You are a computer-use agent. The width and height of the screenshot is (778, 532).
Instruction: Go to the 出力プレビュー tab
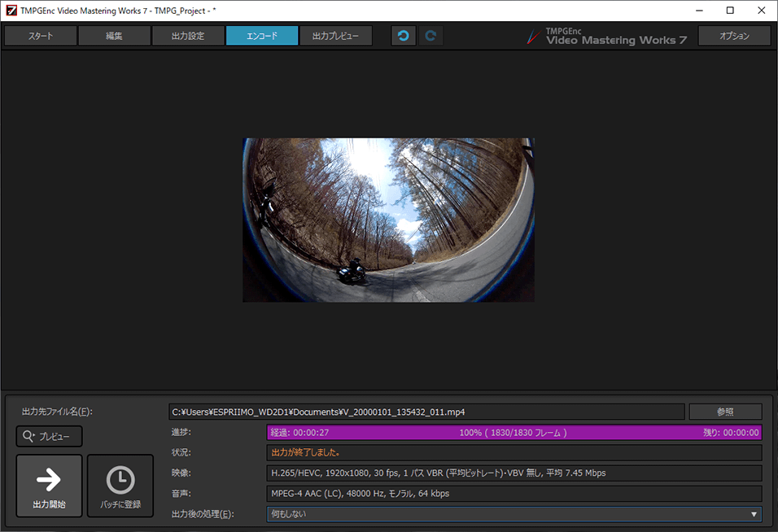[x=336, y=36]
